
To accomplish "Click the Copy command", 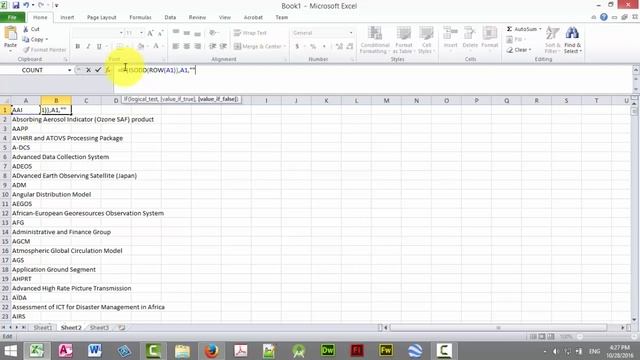I will [x=35, y=39].
